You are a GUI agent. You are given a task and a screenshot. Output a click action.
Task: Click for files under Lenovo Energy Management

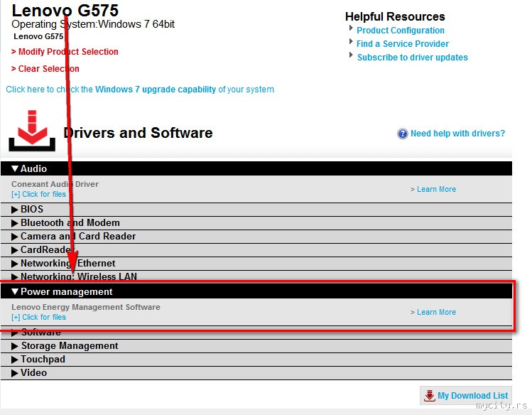38,317
